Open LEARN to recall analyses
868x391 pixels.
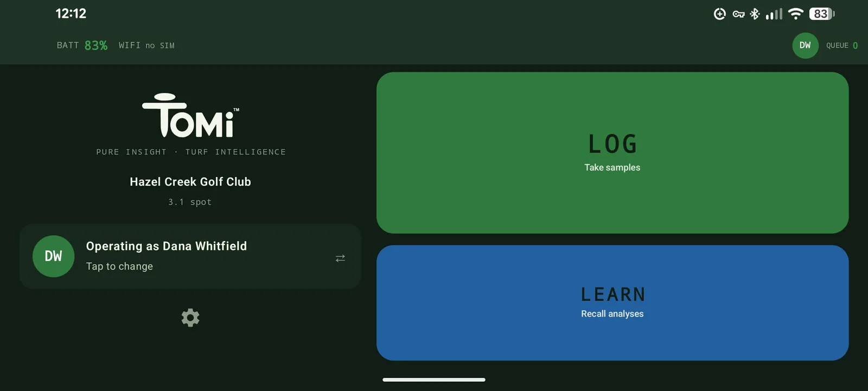[612, 303]
